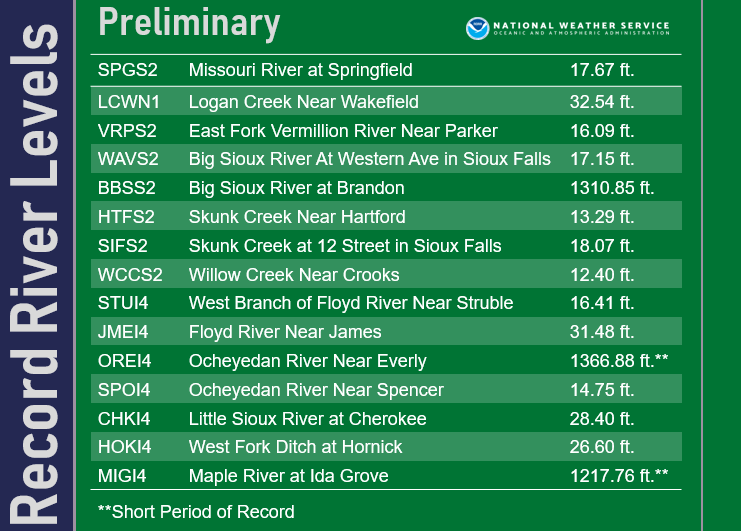Click 'Willow Creek Near Crooks'
The width and height of the screenshot is (741, 531).
294,274
